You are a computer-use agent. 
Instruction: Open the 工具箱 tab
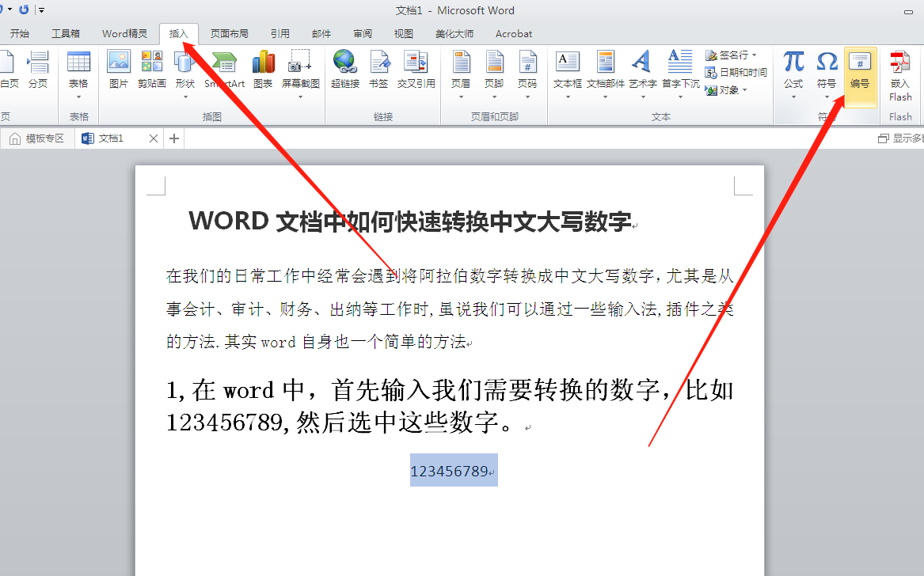[66, 33]
